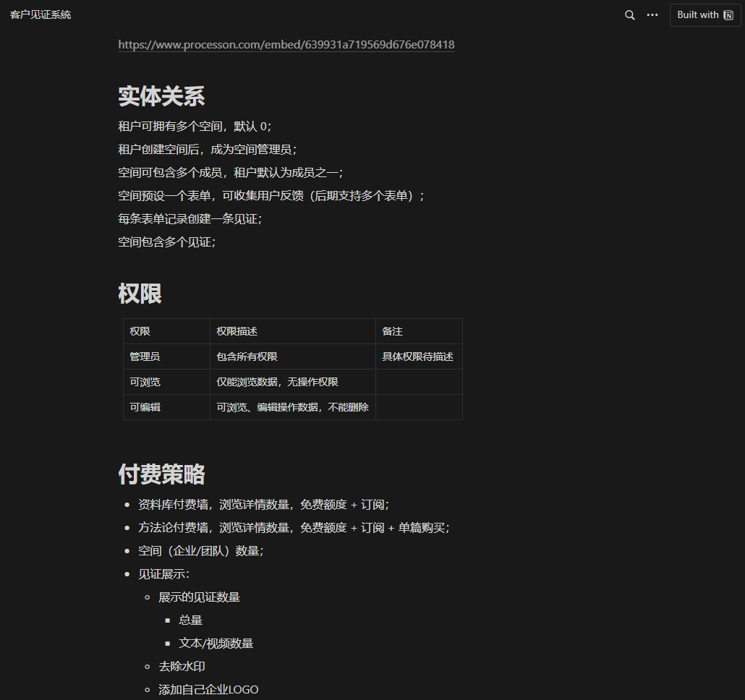Click the 实体关系 heading
This screenshot has width=745, height=700.
[x=161, y=96]
